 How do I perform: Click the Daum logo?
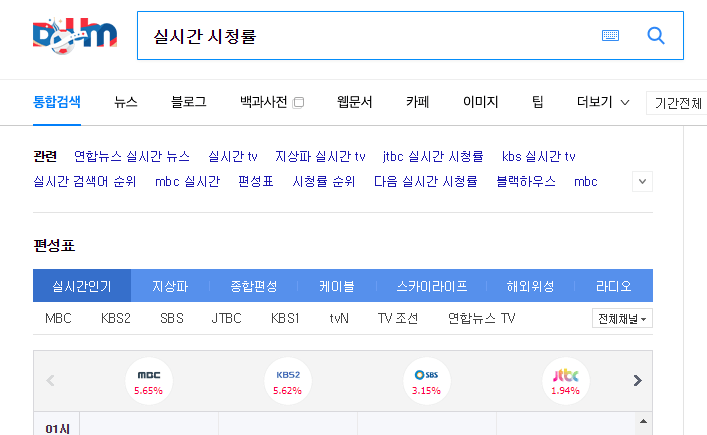click(x=75, y=36)
